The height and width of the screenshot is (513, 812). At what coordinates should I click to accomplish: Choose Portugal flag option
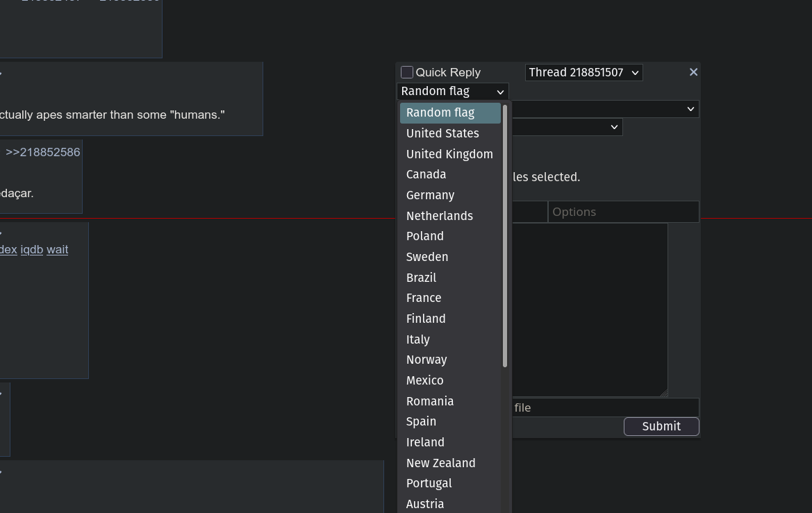click(x=450, y=483)
